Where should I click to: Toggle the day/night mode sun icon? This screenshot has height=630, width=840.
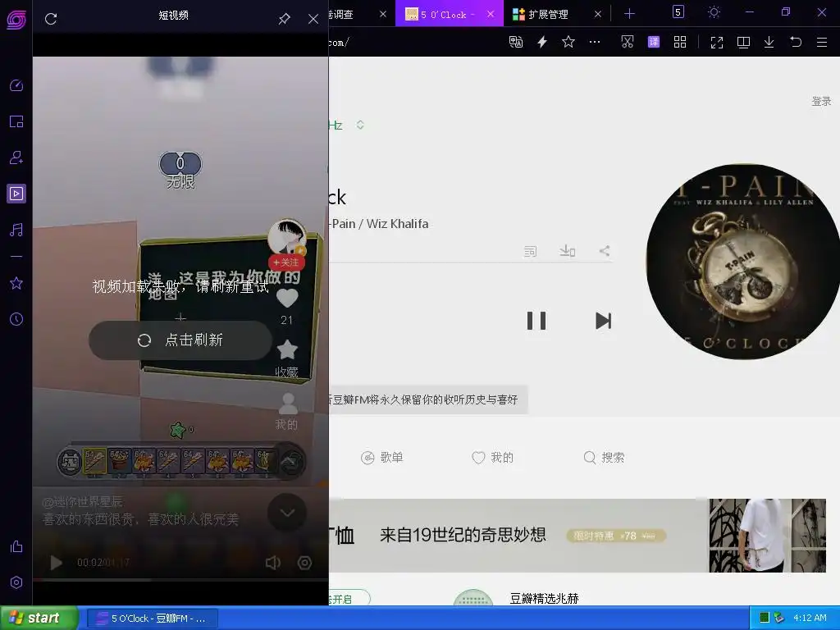click(714, 11)
